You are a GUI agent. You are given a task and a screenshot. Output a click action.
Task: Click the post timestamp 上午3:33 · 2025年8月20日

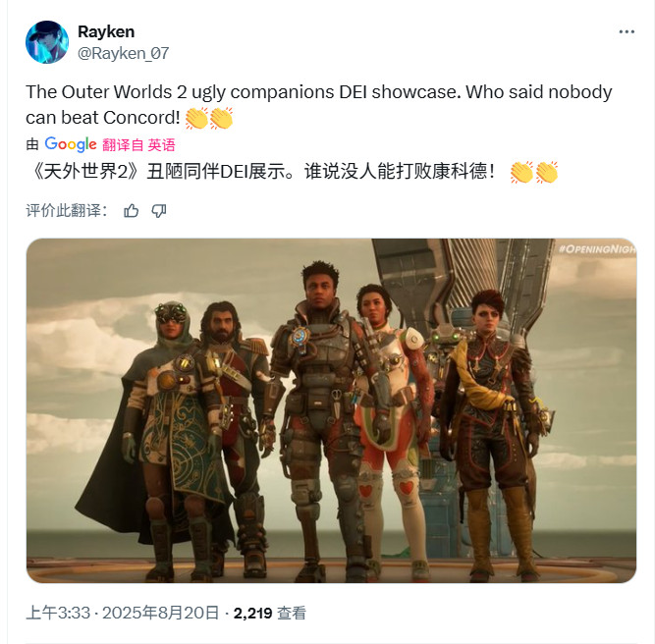(x=123, y=614)
